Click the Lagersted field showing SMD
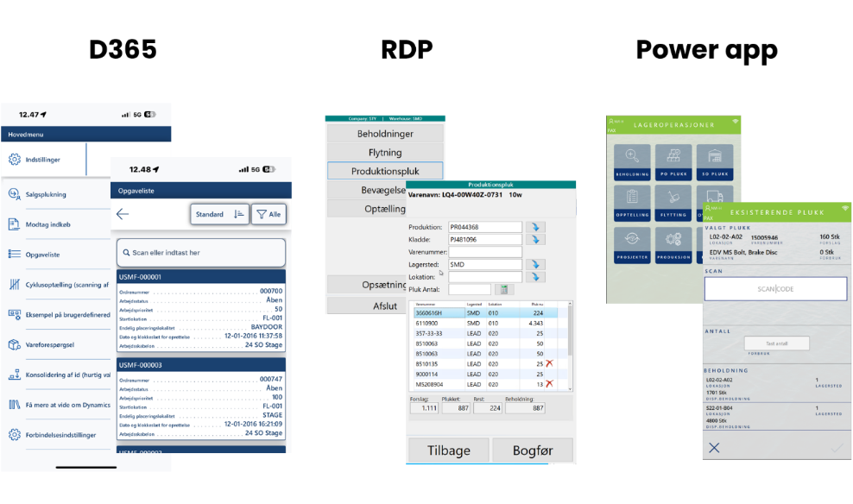The width and height of the screenshot is (853, 504). click(x=485, y=264)
